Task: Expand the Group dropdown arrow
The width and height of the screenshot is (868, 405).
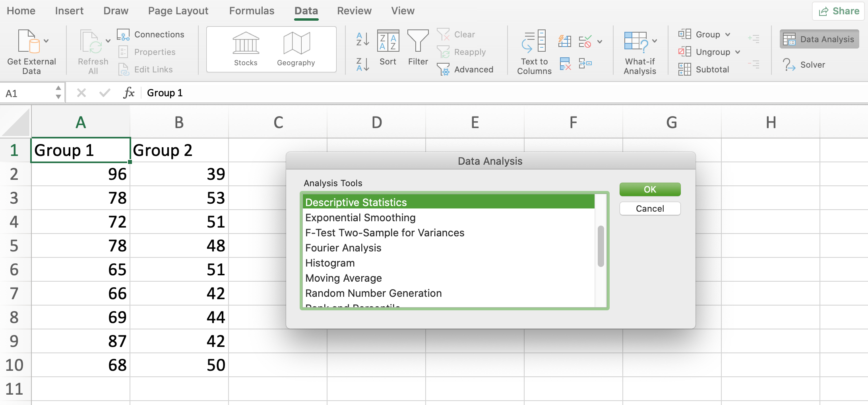Action: tap(728, 35)
